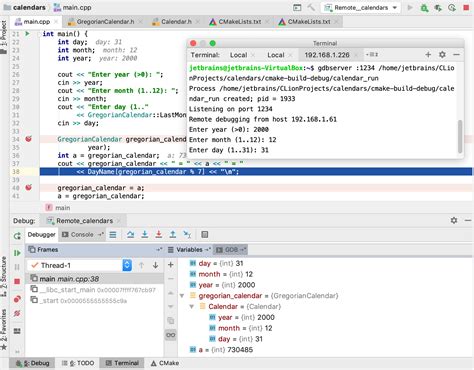
Task: Select main main.cpp:38 stack frame
Action: [95, 279]
